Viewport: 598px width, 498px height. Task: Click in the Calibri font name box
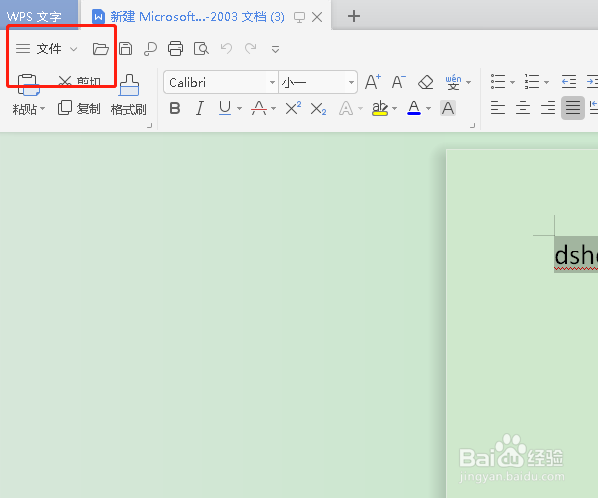coord(216,82)
